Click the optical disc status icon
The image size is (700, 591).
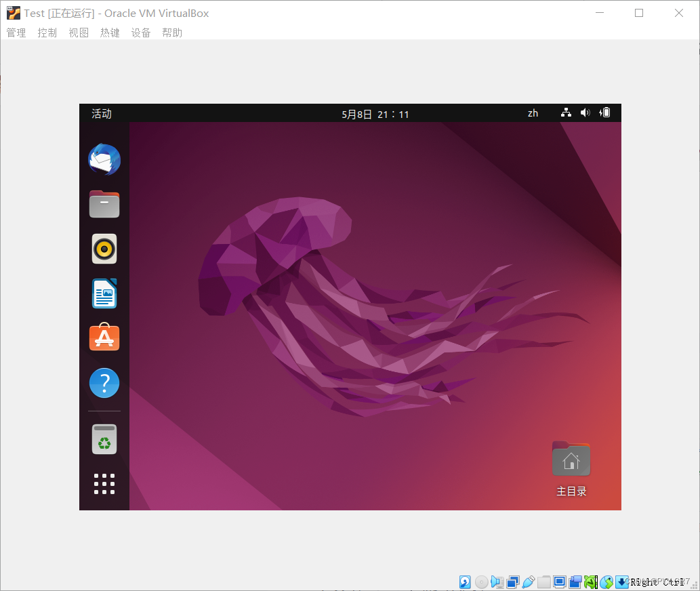tap(481, 582)
